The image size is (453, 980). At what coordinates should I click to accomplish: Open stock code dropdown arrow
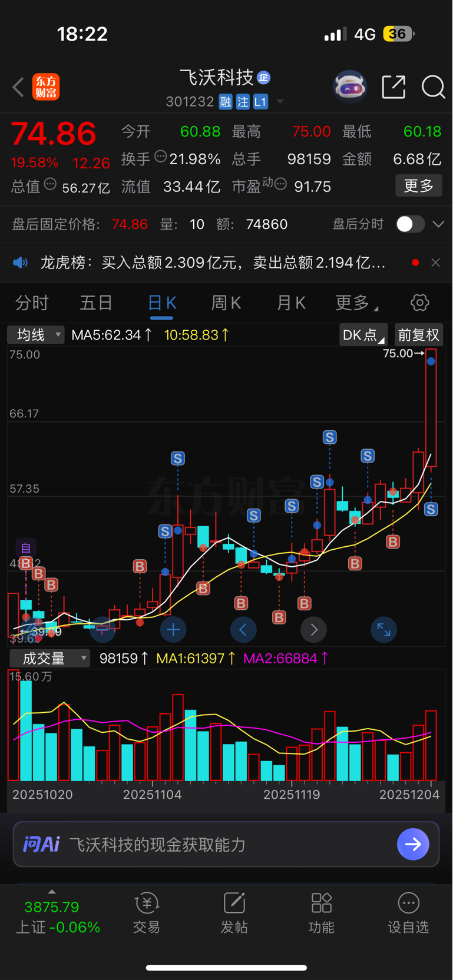[280, 102]
